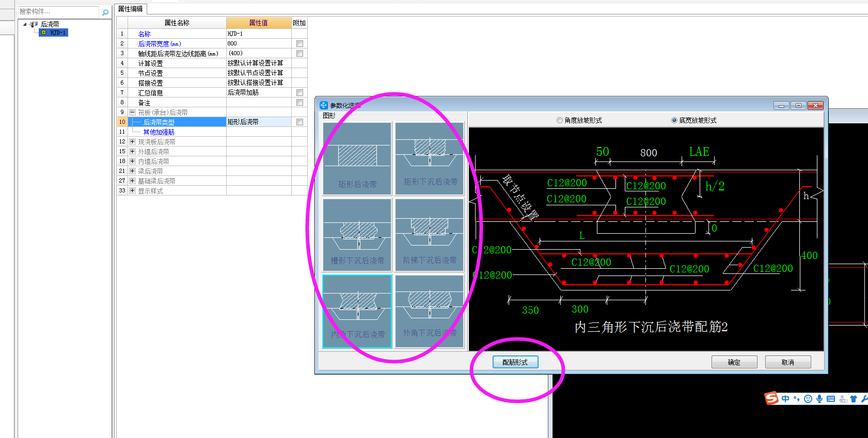The image size is (868, 438).
Task: Edit the 50 dimension in the drawing
Action: click(603, 152)
